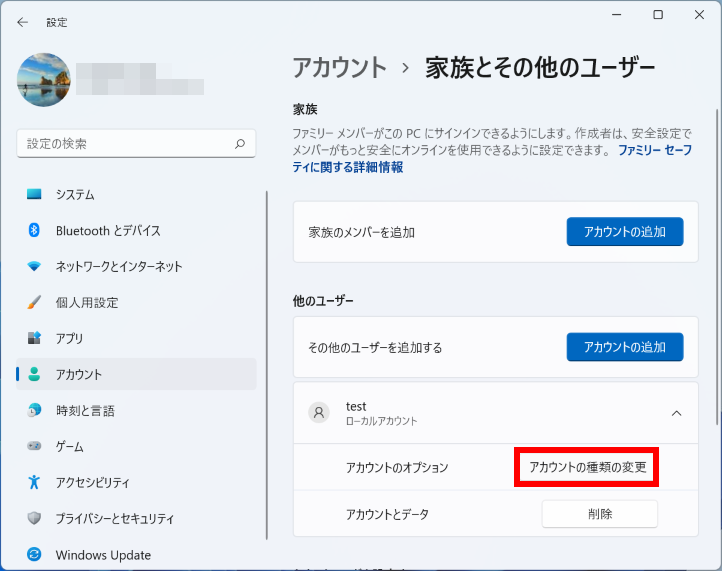The width and height of the screenshot is (722, 571).
Task: Click the アクセシビリティ person icon
Action: [34, 483]
